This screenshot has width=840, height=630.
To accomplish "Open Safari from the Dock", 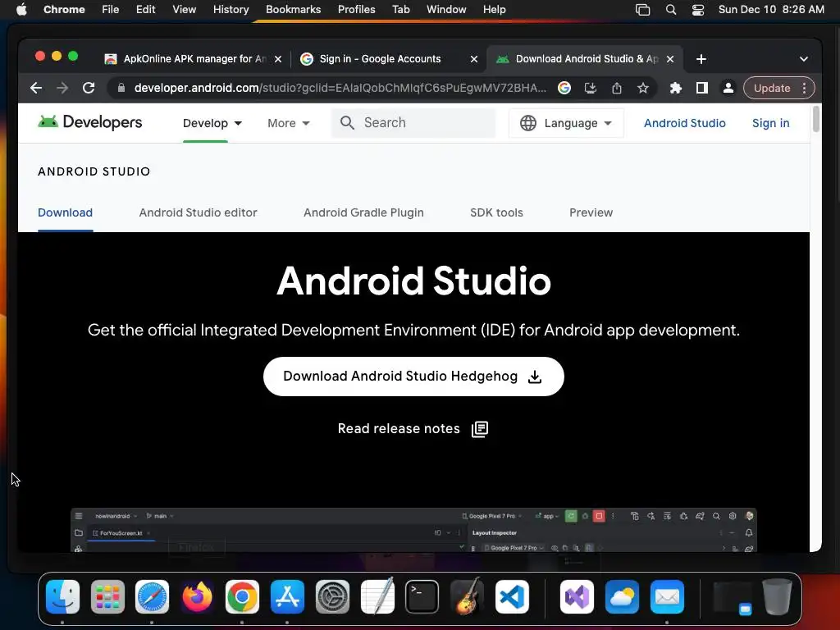I will (152, 597).
